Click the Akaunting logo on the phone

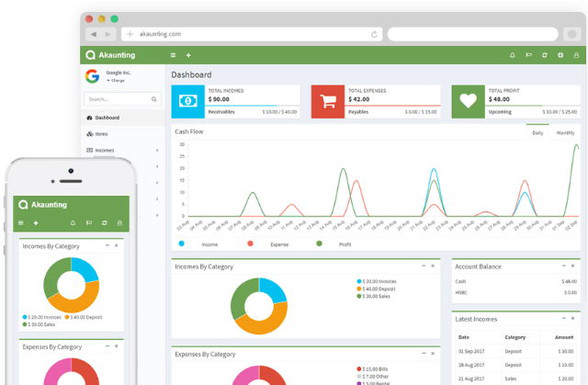(43, 205)
